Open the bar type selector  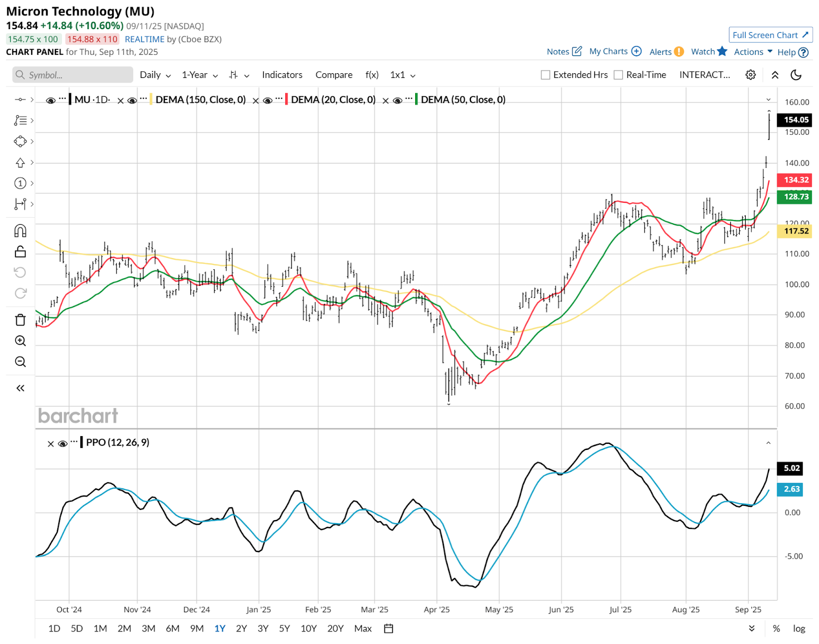point(239,75)
